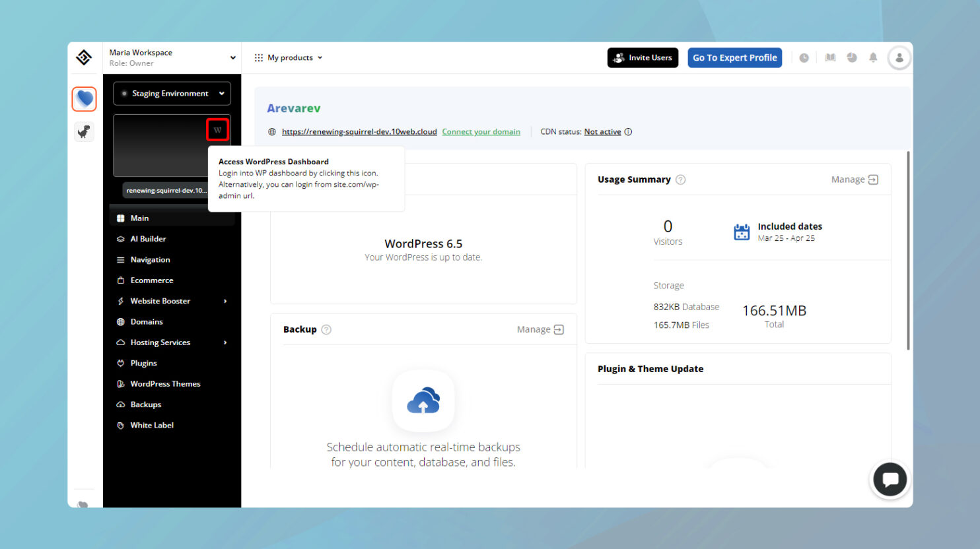Image resolution: width=980 pixels, height=549 pixels.
Task: Open the My products dropdown
Action: click(289, 57)
